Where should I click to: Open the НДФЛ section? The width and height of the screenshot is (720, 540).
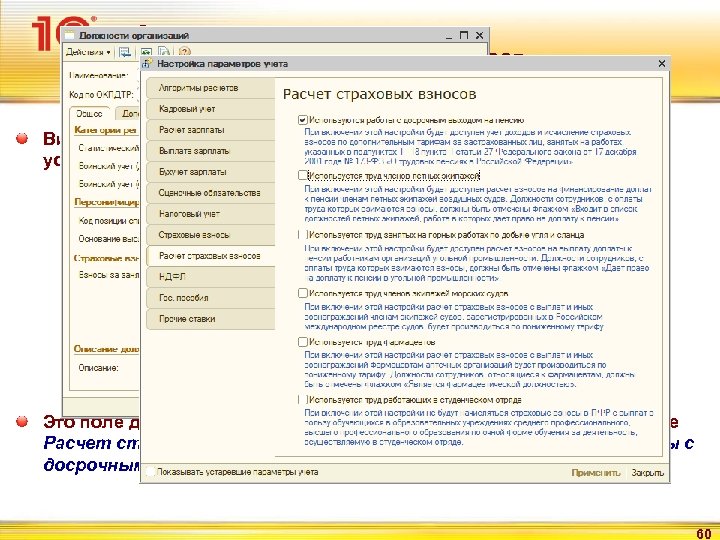[x=210, y=276]
